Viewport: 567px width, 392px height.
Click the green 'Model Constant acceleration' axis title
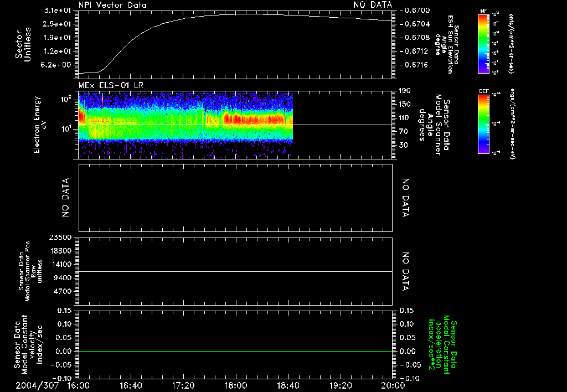click(442, 345)
